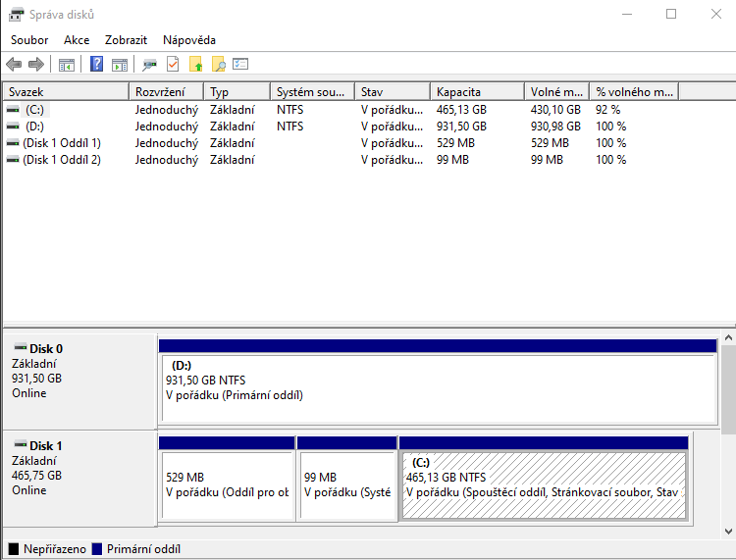Open the Zobrazit menu
This screenshot has width=736, height=560.
[126, 40]
